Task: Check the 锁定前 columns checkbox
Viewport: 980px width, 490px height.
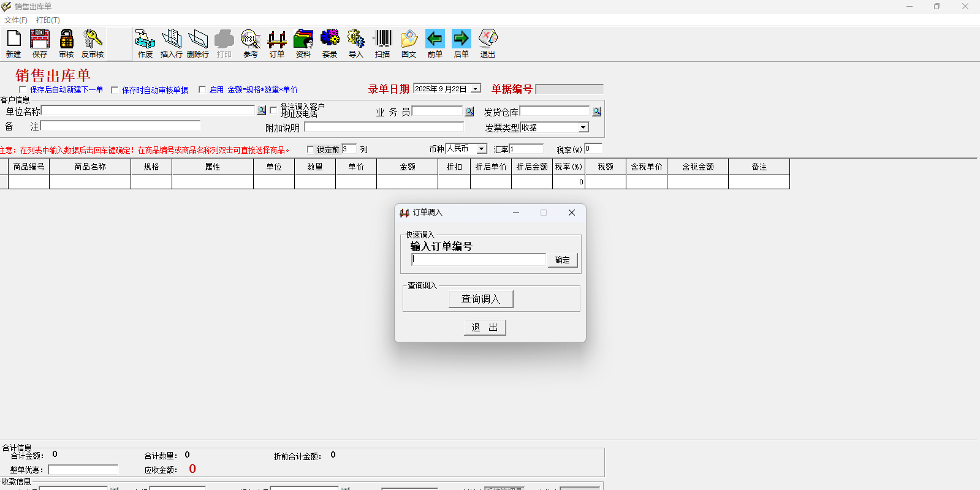Action: tap(310, 149)
